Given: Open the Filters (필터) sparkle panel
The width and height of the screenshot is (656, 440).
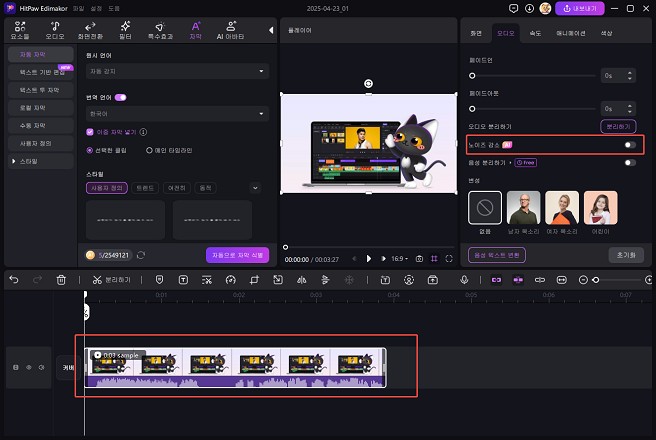Looking at the screenshot, I should coord(125,30).
